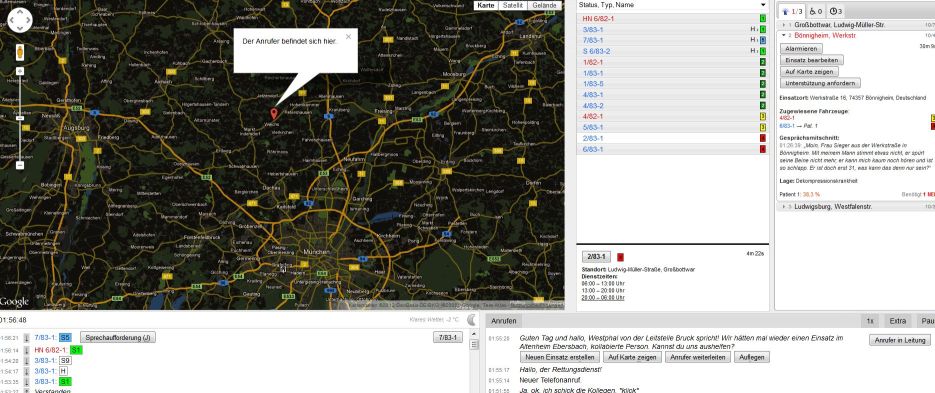The image size is (935, 393).
Task: Close the caller location info bubble
Action: 348,36
